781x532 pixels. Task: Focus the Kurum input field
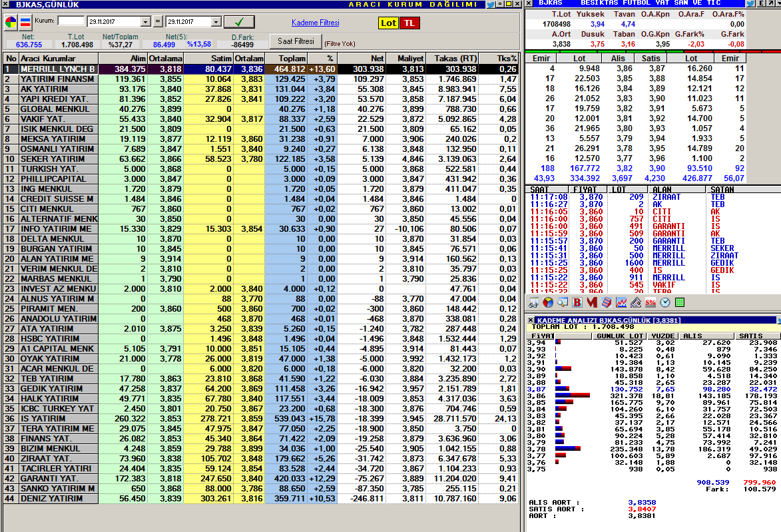[x=71, y=21]
